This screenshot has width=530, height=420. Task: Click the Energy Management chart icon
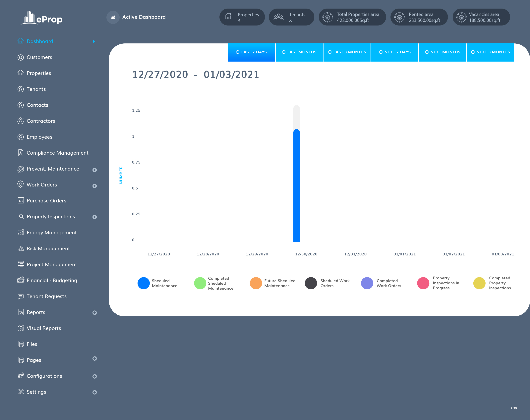[x=21, y=232]
